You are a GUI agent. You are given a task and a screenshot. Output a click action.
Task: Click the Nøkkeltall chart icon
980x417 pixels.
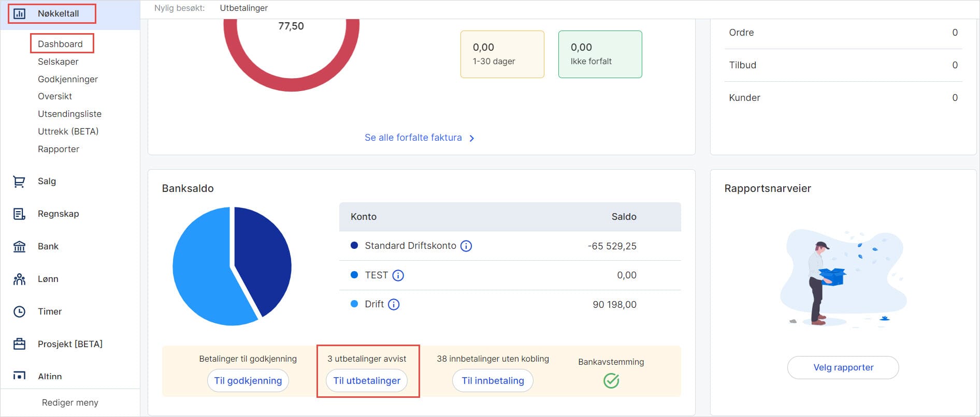pos(19,13)
